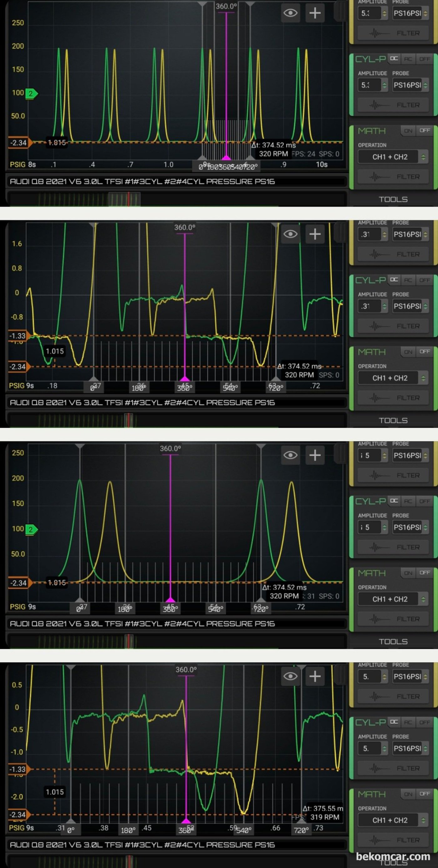Click the waveform overview strip under second panel
Image resolution: width=438 pixels, height=868 pixels.
pos(177,420)
